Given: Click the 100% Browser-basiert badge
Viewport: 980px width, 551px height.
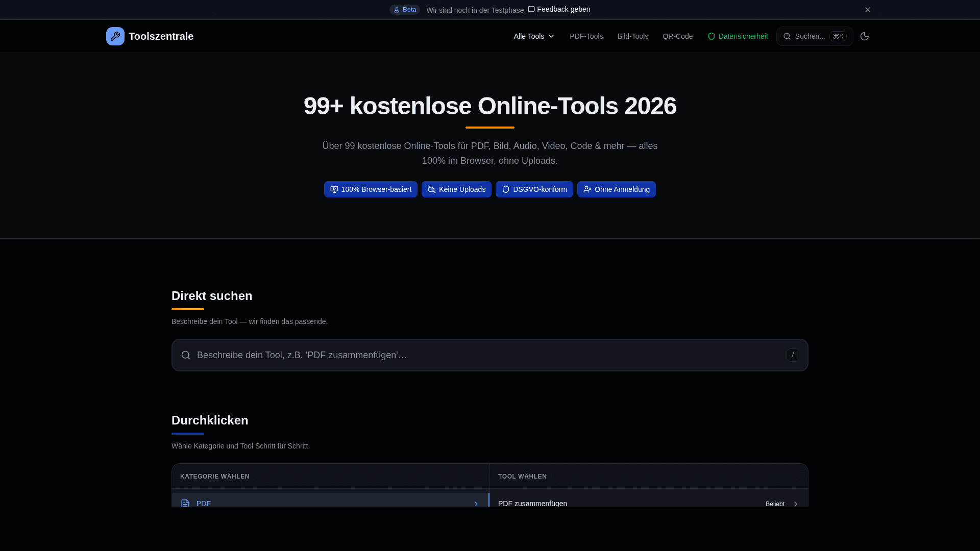Looking at the screenshot, I should click(x=371, y=189).
